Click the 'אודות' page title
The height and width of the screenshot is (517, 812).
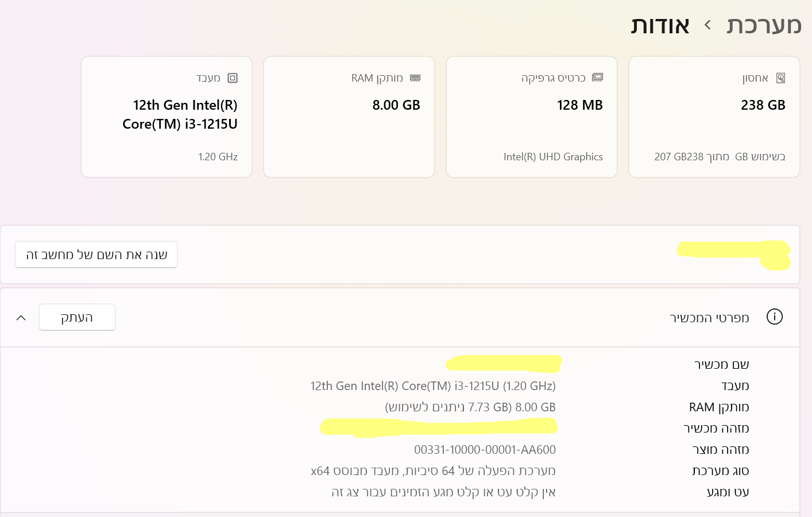coord(660,25)
